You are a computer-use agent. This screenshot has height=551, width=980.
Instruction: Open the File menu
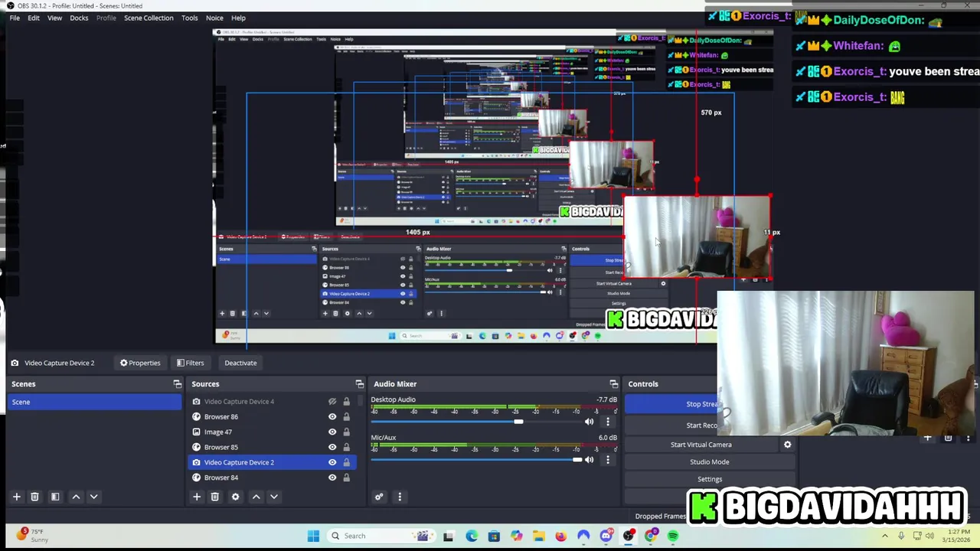(x=15, y=18)
